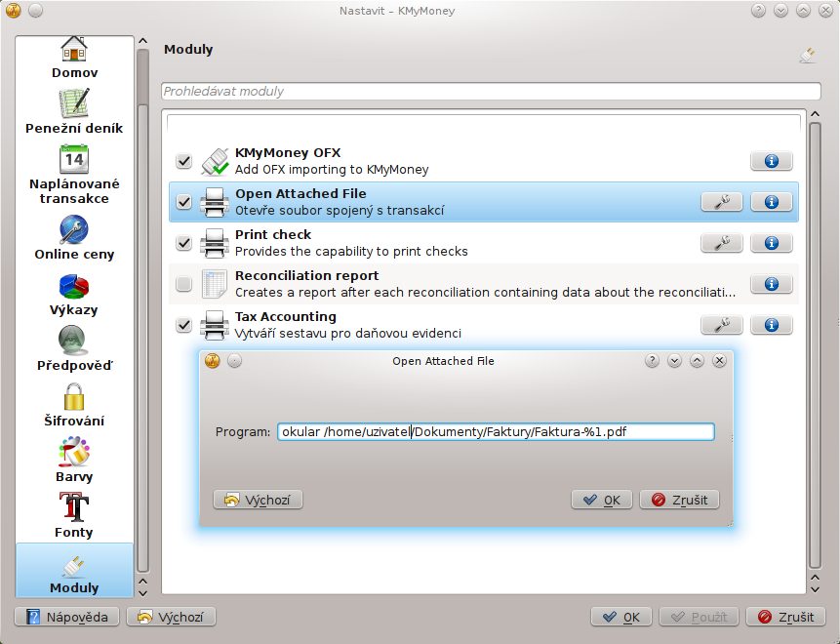Screen dimensions: 840x644
Task: Click Zrušit in Open Attached File dialog
Action: tap(679, 500)
